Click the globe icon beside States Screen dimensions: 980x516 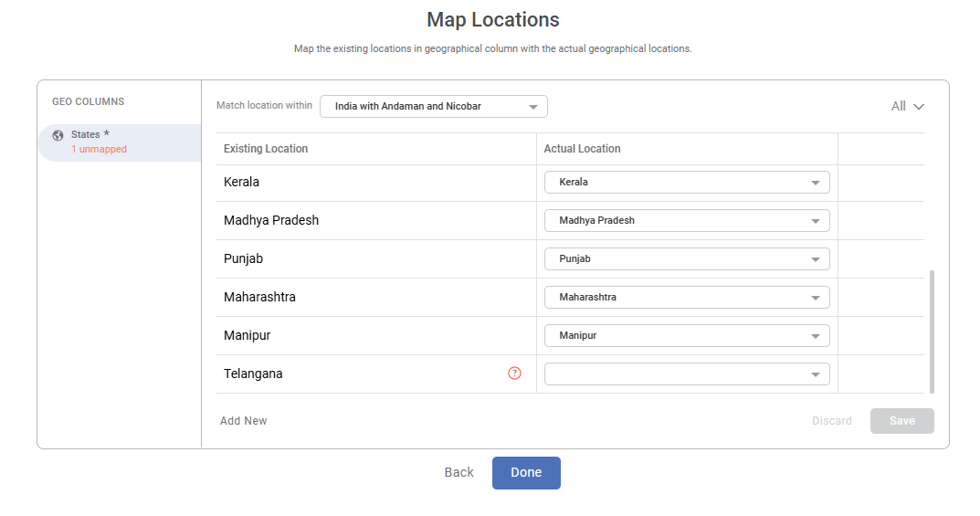tap(58, 135)
